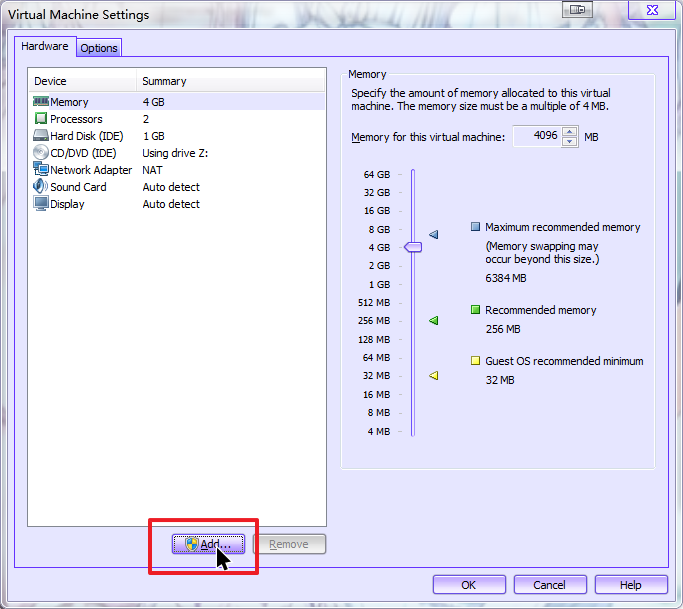Click the Hard Disk (IDE) icon
This screenshot has height=609, width=683.
[x=41, y=136]
